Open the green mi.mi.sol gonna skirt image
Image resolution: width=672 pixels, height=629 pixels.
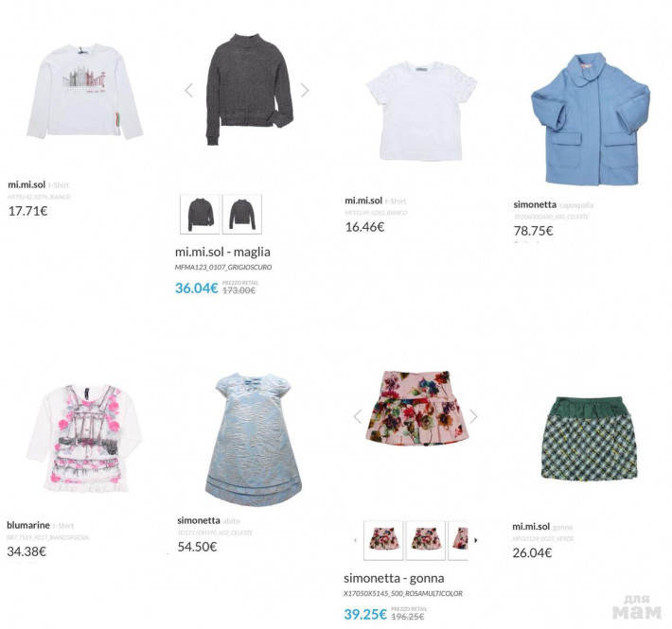(590, 439)
